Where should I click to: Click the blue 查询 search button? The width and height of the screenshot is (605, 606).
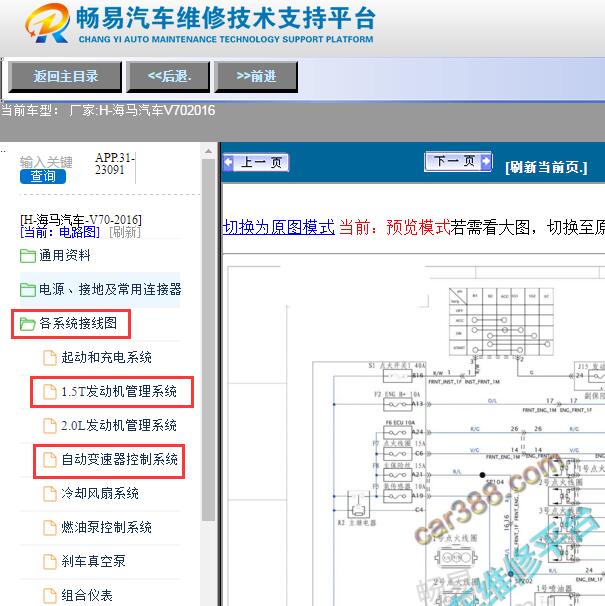click(43, 177)
